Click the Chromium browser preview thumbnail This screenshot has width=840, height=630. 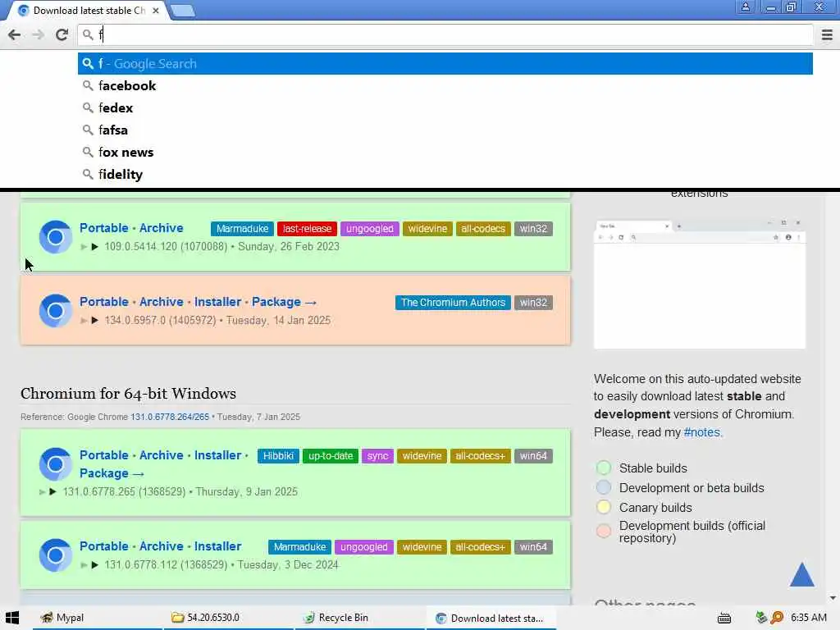click(700, 283)
